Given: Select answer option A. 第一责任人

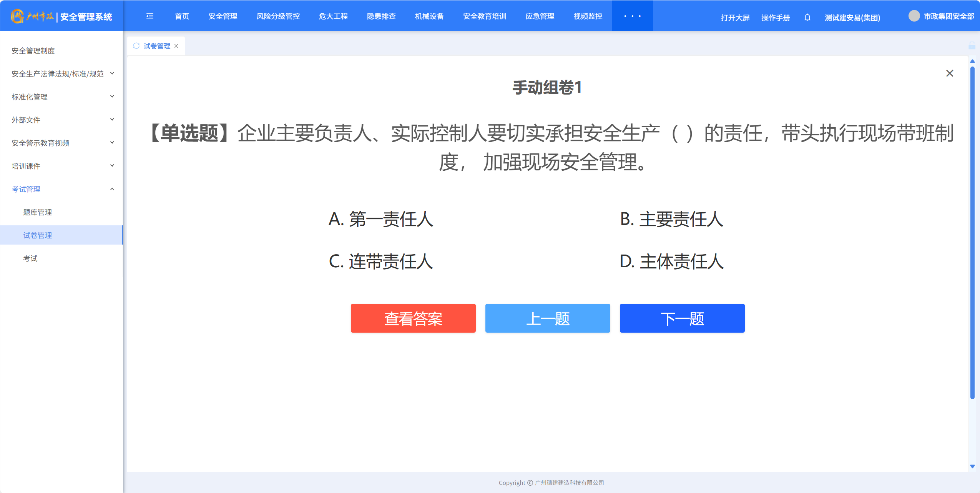Looking at the screenshot, I should tap(380, 219).
